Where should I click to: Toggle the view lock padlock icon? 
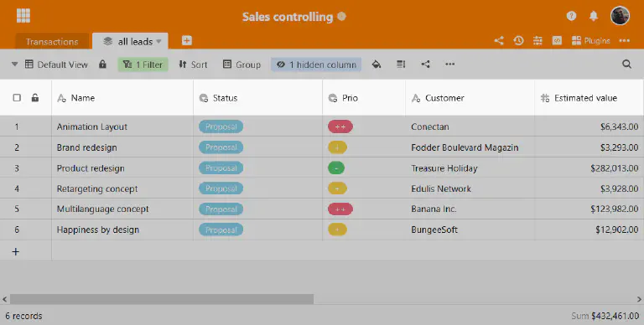pos(102,64)
